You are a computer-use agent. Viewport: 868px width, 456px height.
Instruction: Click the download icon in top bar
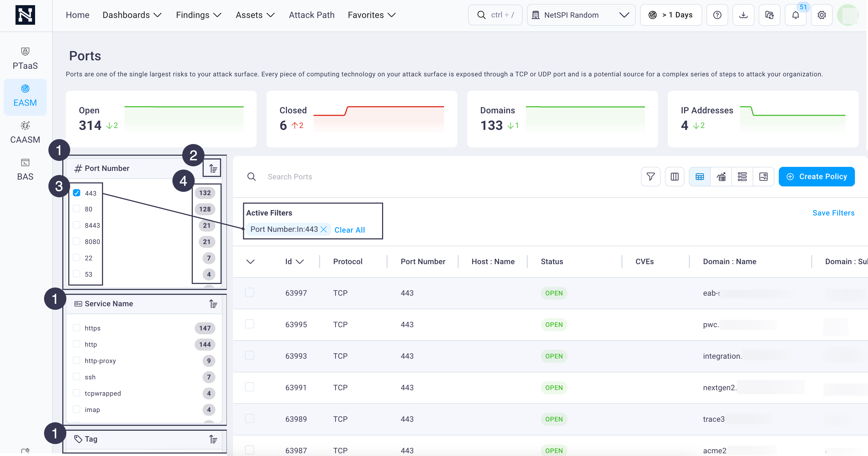pyautogui.click(x=743, y=15)
